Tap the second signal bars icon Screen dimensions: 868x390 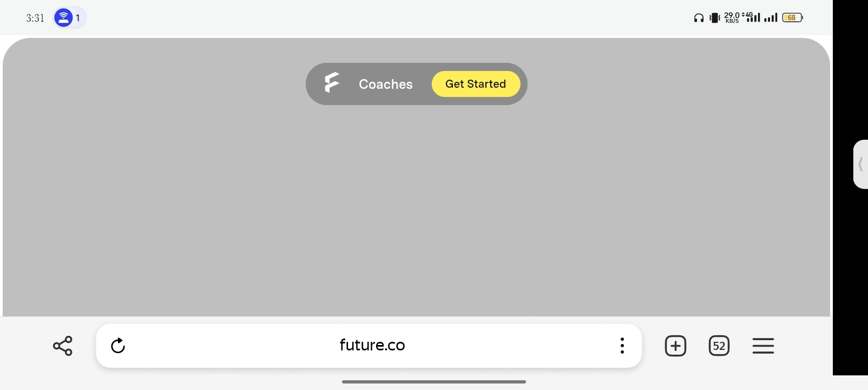pos(771,18)
